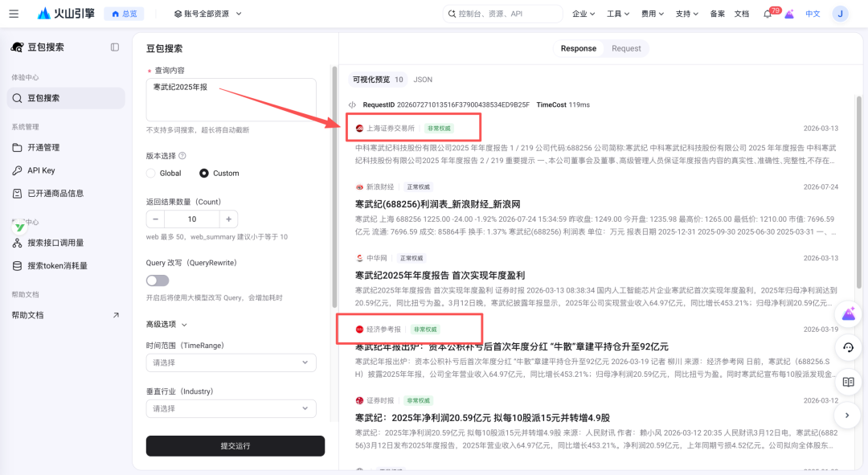The height and width of the screenshot is (475, 868).
Task: Click the floating book documentation icon
Action: 848,382
